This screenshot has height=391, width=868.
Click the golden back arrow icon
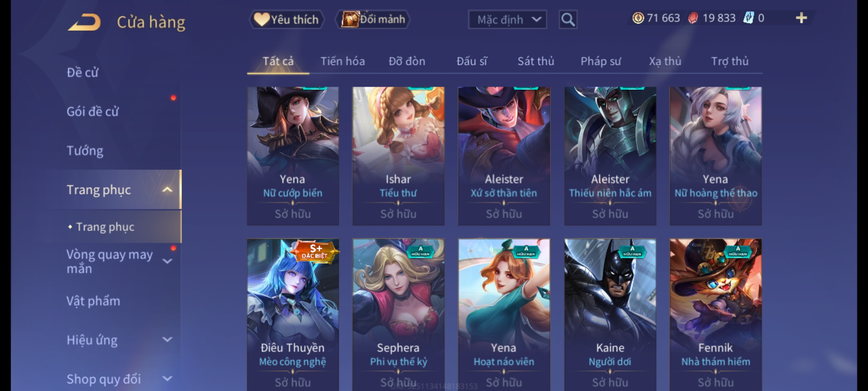84,22
